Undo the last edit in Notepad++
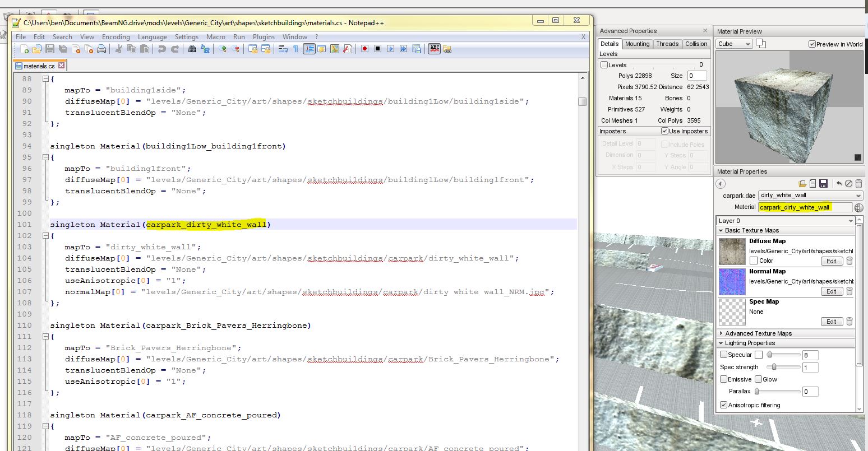Image resolution: width=868 pixels, height=451 pixels. [161, 49]
